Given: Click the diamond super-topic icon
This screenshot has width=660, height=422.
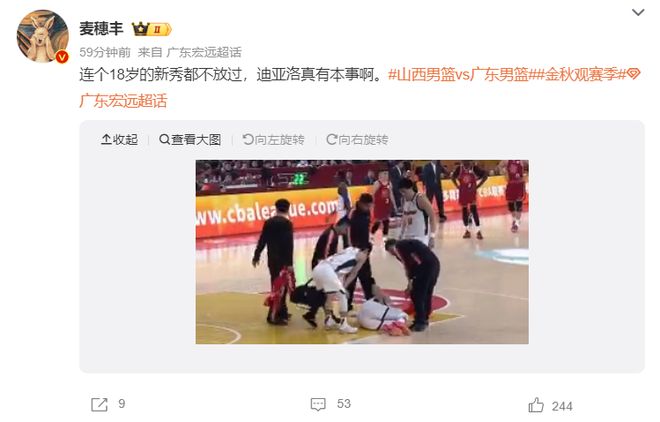Looking at the screenshot, I should pos(633,74).
